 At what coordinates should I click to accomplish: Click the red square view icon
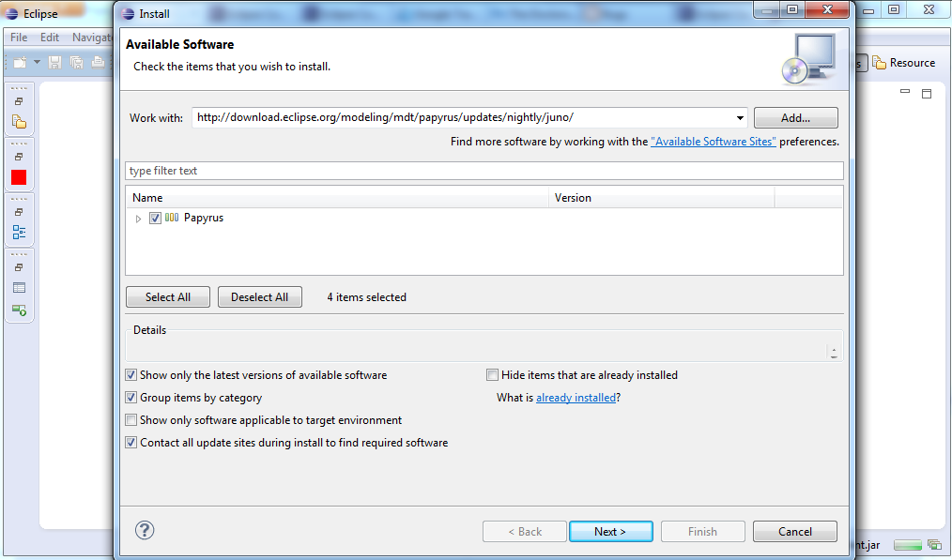[19, 177]
